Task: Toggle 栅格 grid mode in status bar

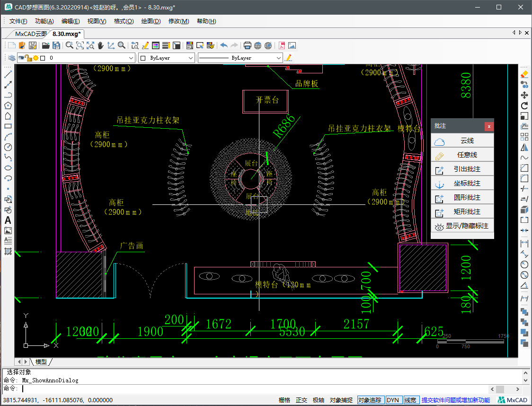Action: pyautogui.click(x=284, y=400)
